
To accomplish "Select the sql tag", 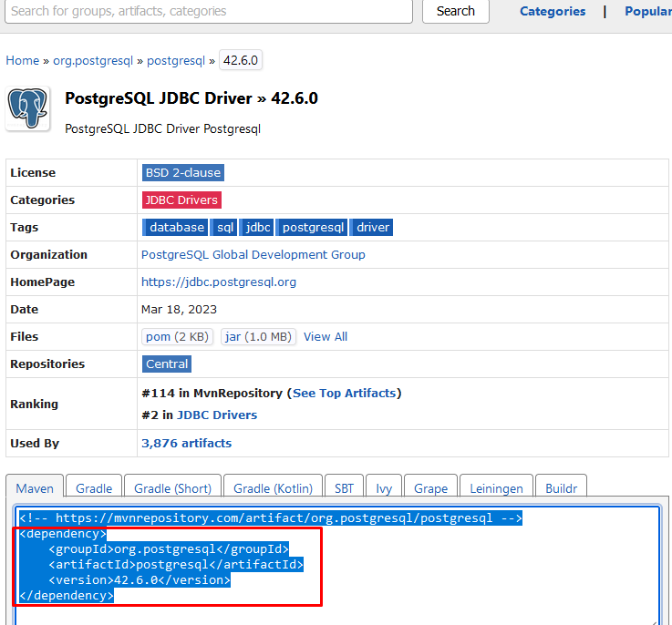I will 223,227.
